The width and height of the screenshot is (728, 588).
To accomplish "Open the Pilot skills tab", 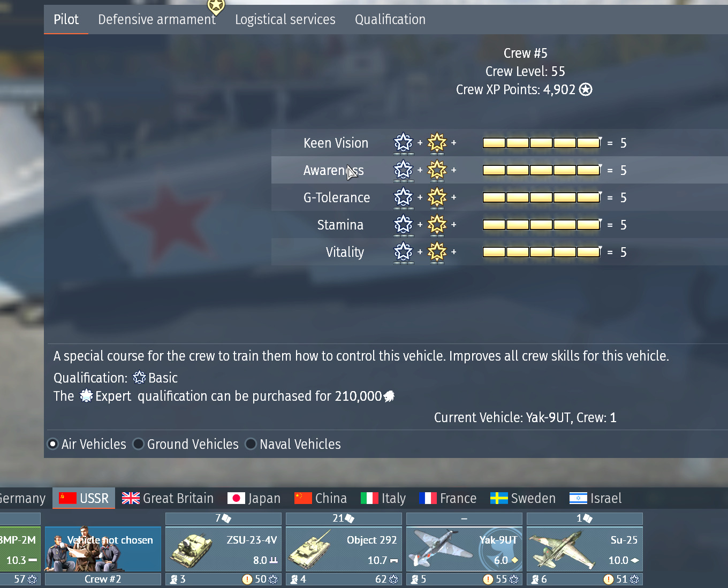I will tap(66, 20).
